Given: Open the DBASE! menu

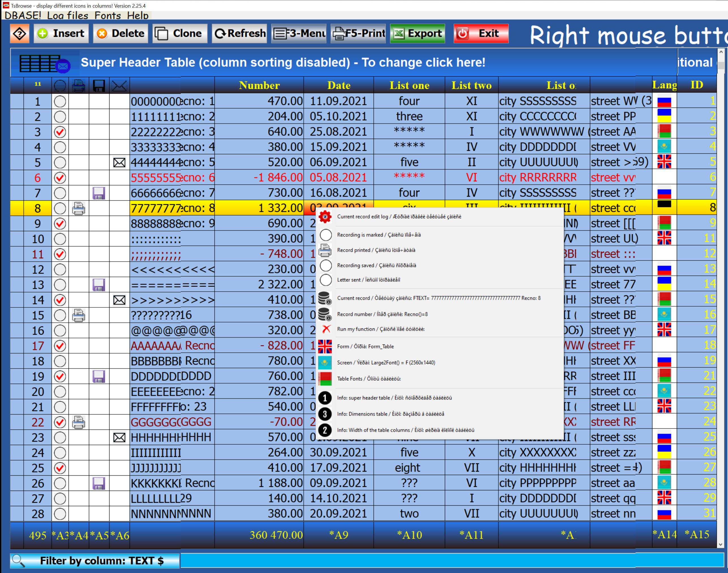Looking at the screenshot, I should point(22,16).
